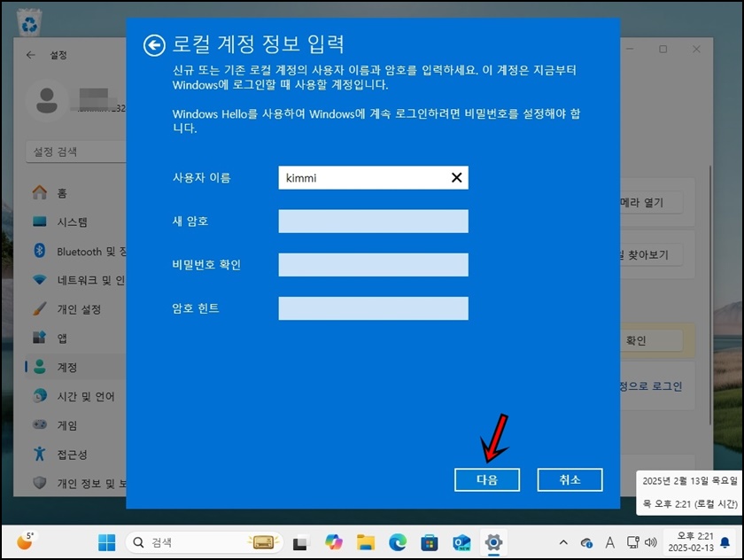
Task: Open 게임 settings in sidebar
Action: (x=76, y=425)
